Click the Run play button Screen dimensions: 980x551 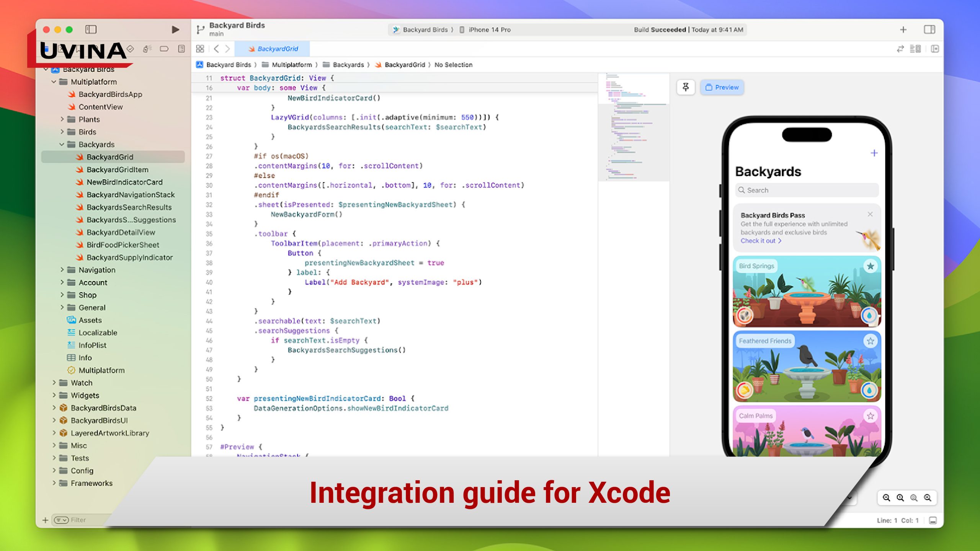click(175, 29)
